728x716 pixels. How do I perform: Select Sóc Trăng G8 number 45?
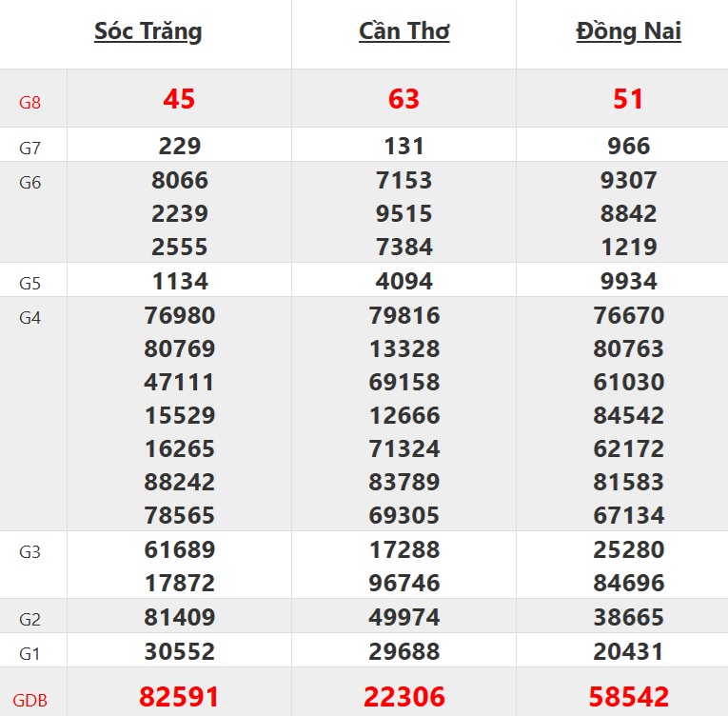click(x=179, y=99)
